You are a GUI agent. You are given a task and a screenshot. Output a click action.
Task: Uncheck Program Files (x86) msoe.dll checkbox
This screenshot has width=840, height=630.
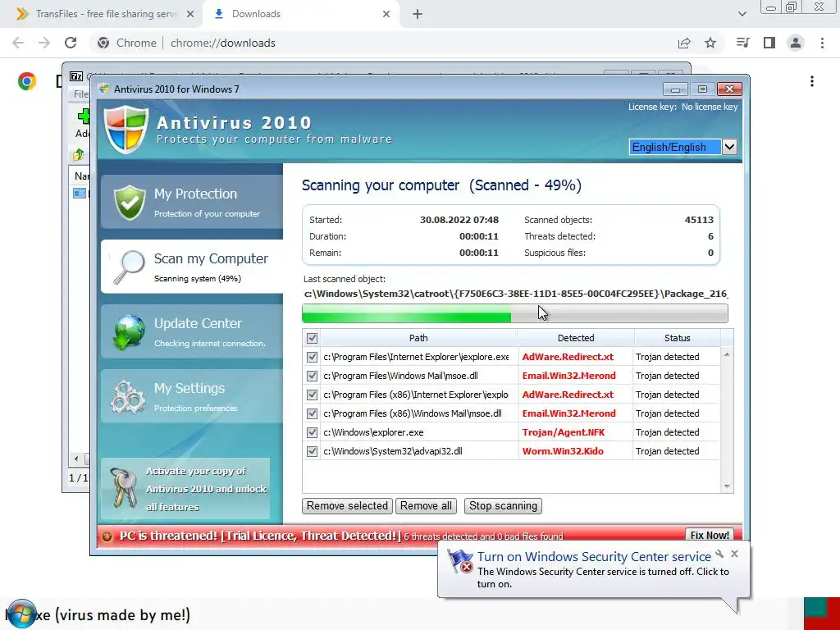[x=312, y=413]
